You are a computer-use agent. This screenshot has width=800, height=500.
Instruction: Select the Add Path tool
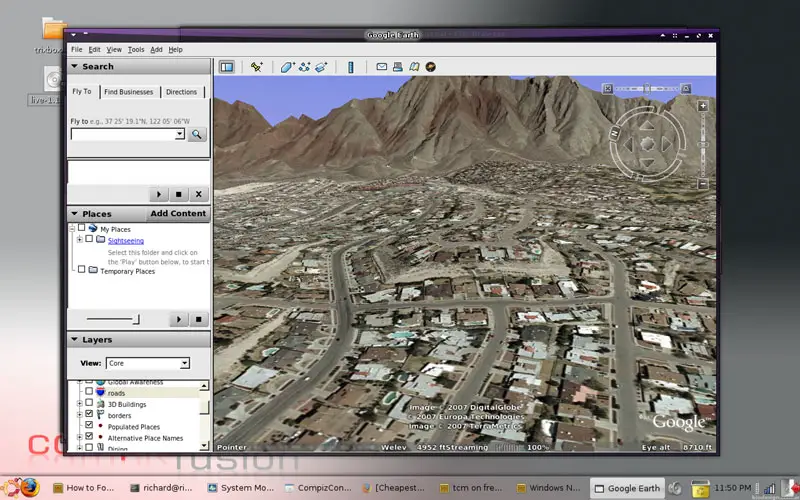(x=305, y=67)
